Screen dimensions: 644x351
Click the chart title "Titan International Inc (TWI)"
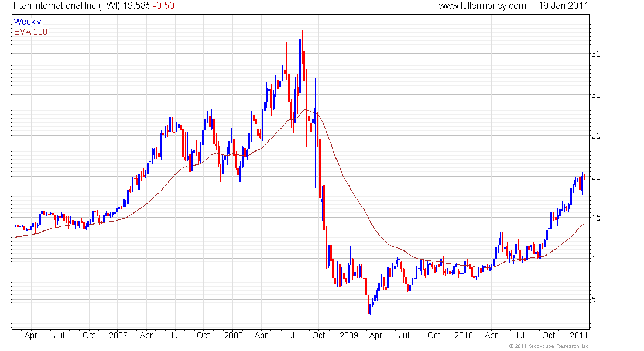click(66, 6)
